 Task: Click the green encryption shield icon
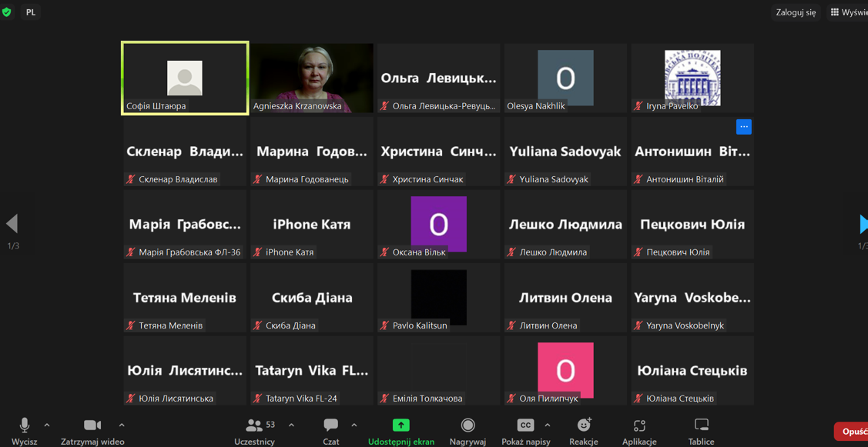click(x=7, y=12)
